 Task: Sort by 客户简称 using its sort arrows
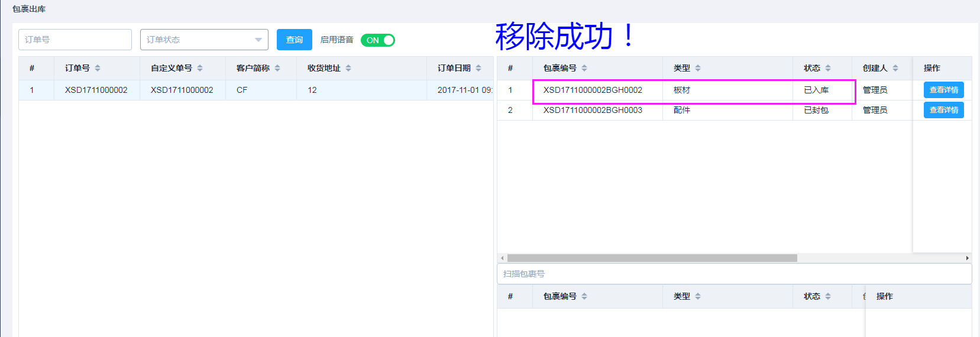277,68
